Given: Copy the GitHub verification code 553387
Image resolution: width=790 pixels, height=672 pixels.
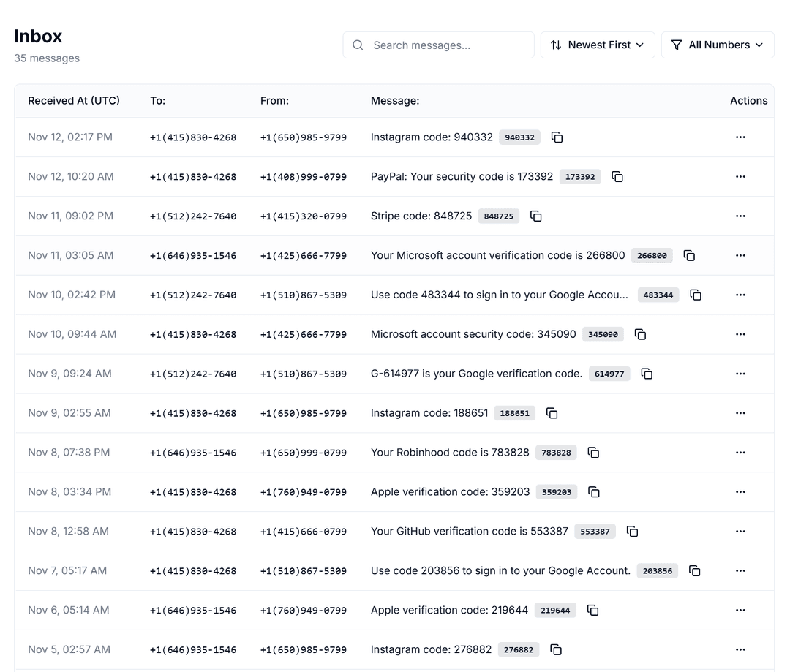Looking at the screenshot, I should click(x=632, y=531).
